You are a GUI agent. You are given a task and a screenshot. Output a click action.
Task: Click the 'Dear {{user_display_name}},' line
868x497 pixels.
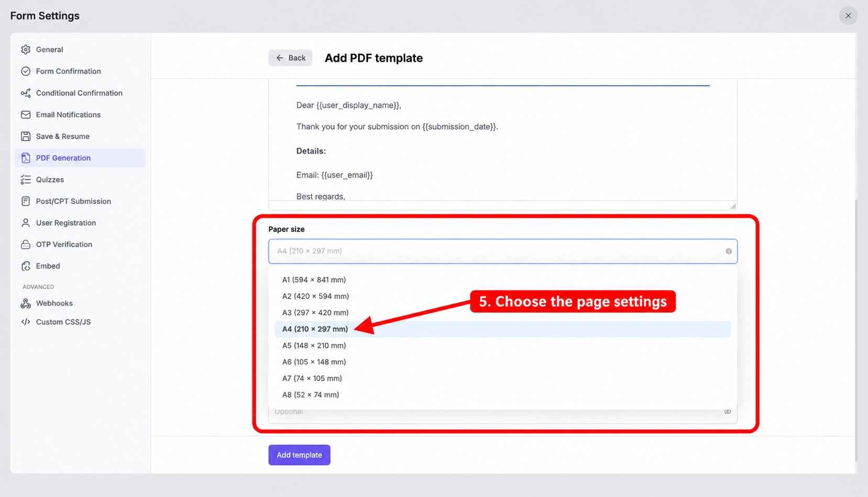349,105
